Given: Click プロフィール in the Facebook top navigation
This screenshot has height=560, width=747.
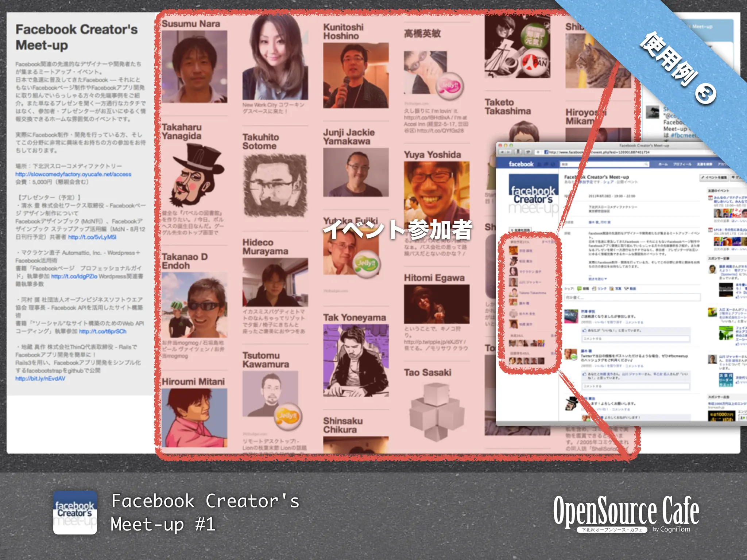Looking at the screenshot, I should point(682,164).
